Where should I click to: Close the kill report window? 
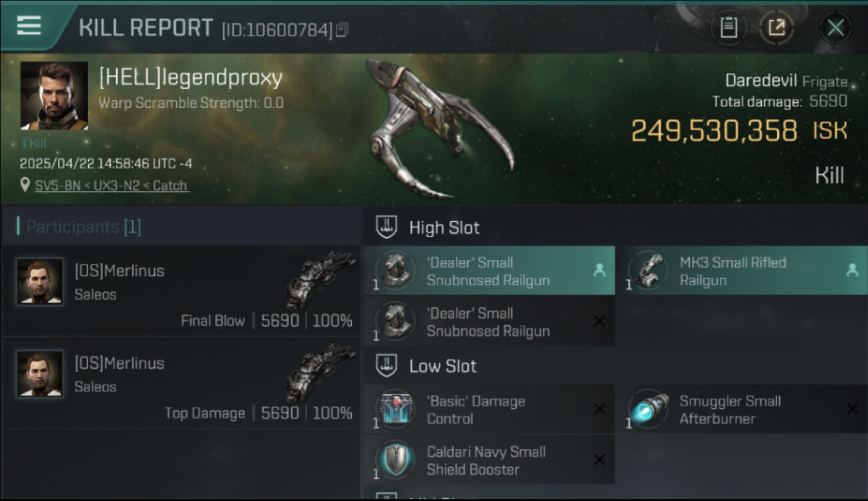pyautogui.click(x=835, y=28)
